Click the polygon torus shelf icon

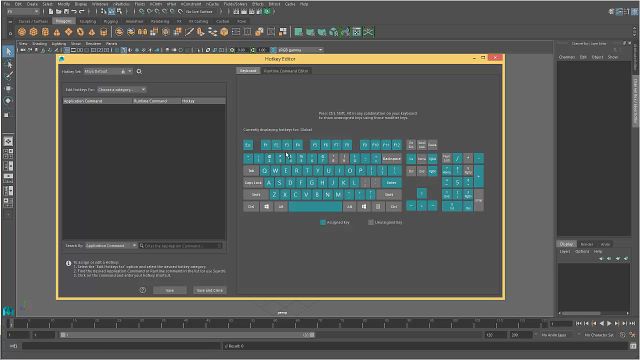click(80, 32)
